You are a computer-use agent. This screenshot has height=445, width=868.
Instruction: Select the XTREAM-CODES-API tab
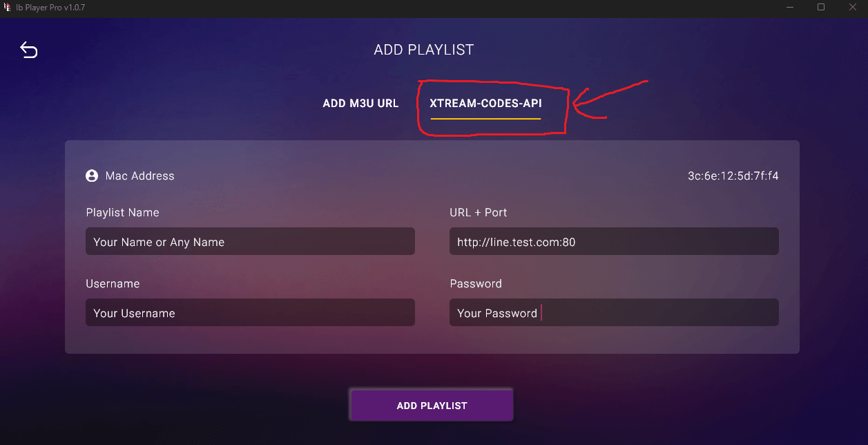pos(485,104)
